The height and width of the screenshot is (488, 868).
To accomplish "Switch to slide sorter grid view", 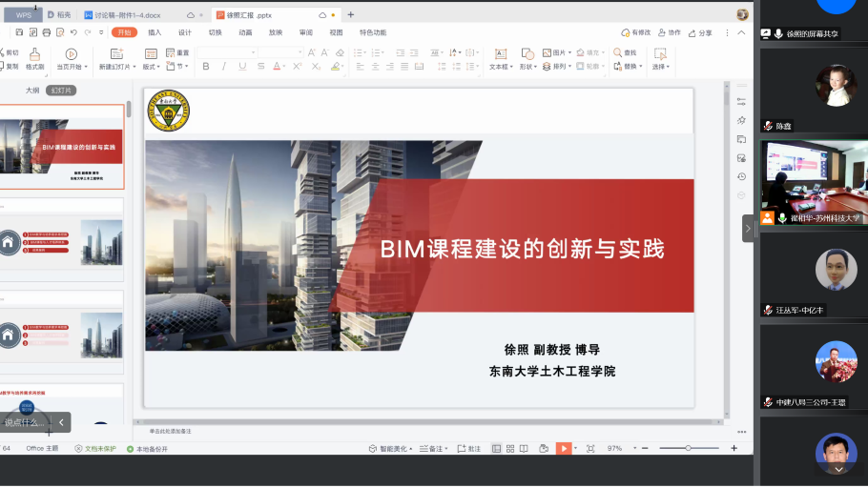I will coord(511,448).
